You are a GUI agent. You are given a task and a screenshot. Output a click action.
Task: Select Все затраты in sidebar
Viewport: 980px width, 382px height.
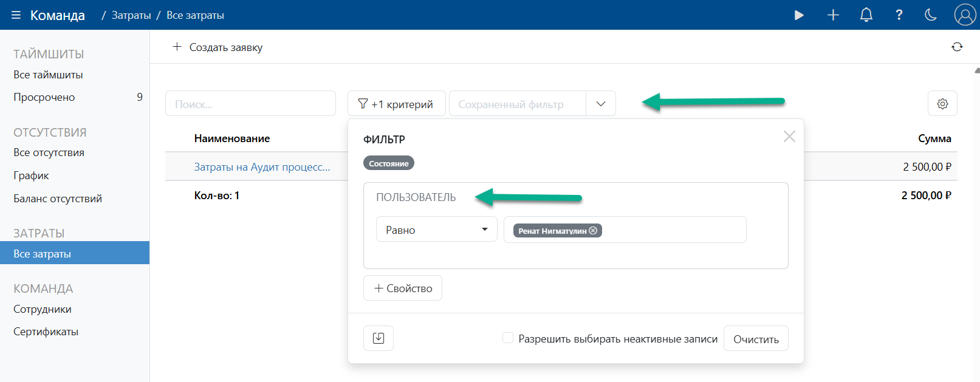coord(75,253)
